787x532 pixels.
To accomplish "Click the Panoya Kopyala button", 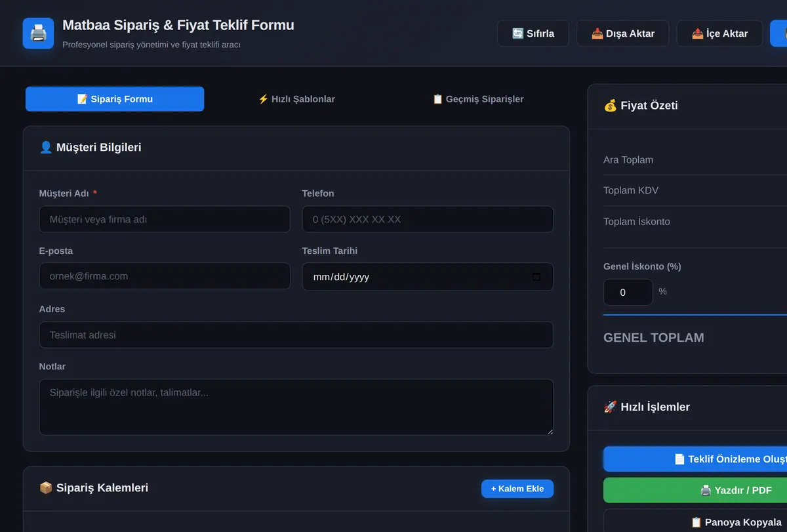I will (695, 522).
